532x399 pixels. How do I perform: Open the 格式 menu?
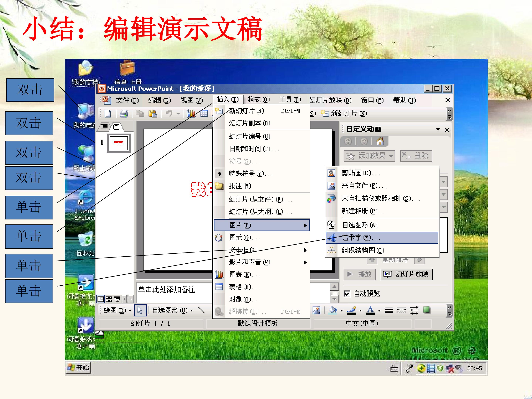pyautogui.click(x=259, y=99)
